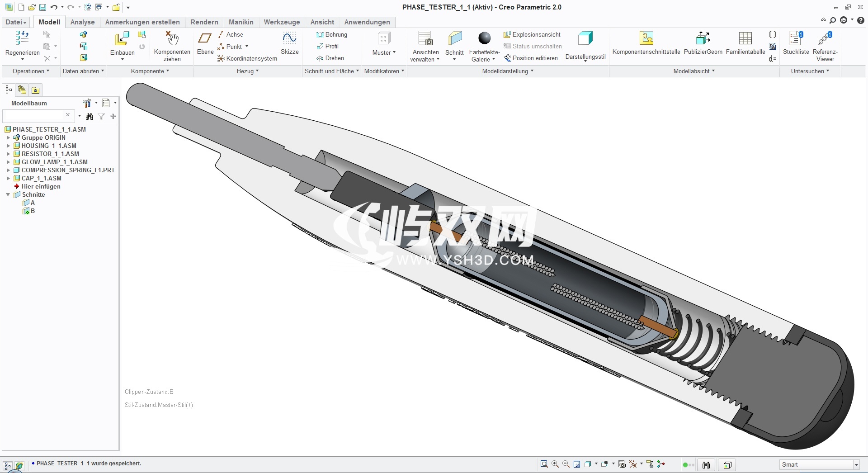Open the Komponentenschnittstelle tool
Viewport: 868px width, 473px height.
[646, 39]
